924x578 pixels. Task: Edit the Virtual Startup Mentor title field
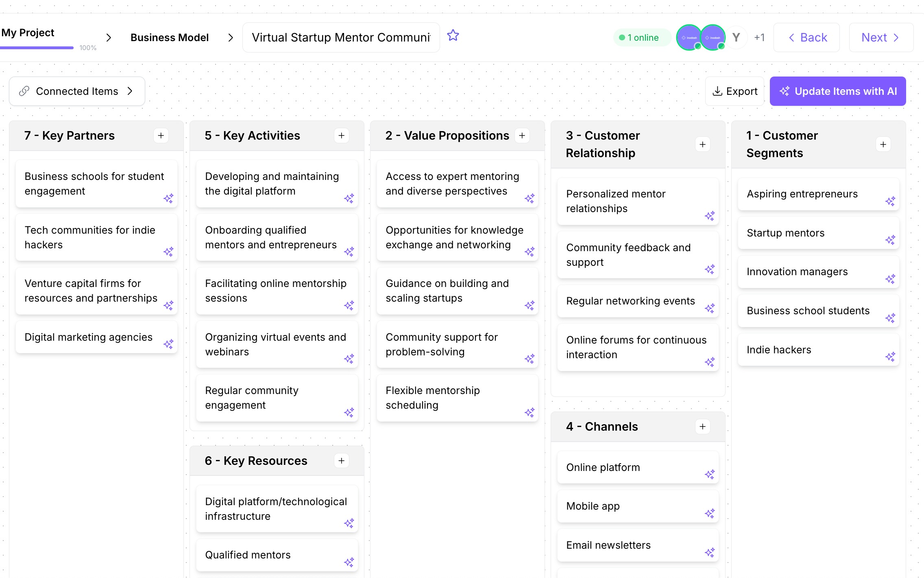click(341, 37)
